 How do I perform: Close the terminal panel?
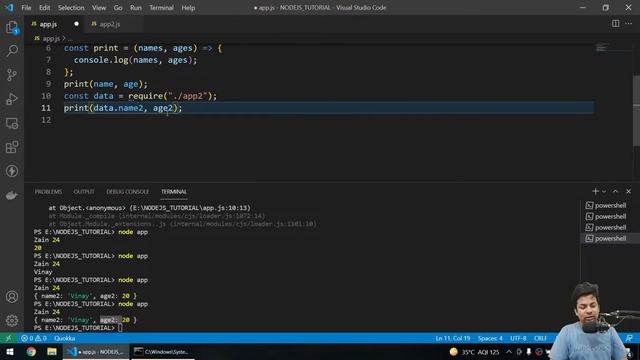629,191
